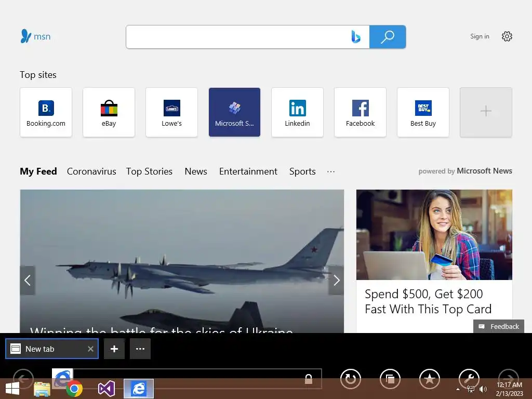Open the tab tools ellipsis menu

pyautogui.click(x=140, y=349)
